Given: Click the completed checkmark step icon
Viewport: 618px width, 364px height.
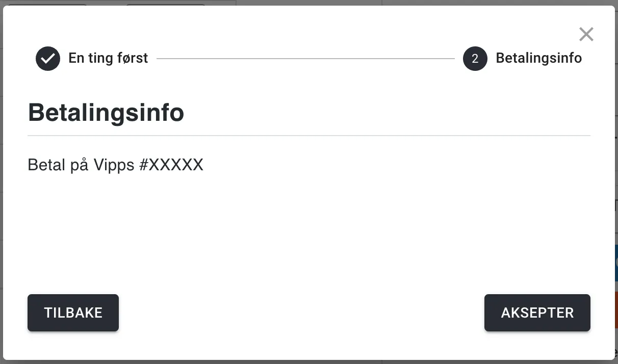Looking at the screenshot, I should [x=48, y=59].
